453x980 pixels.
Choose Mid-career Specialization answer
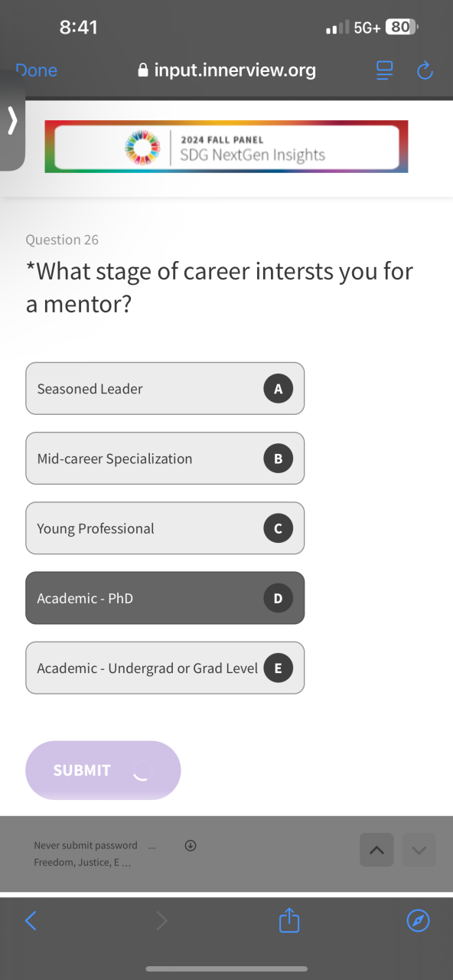165,458
